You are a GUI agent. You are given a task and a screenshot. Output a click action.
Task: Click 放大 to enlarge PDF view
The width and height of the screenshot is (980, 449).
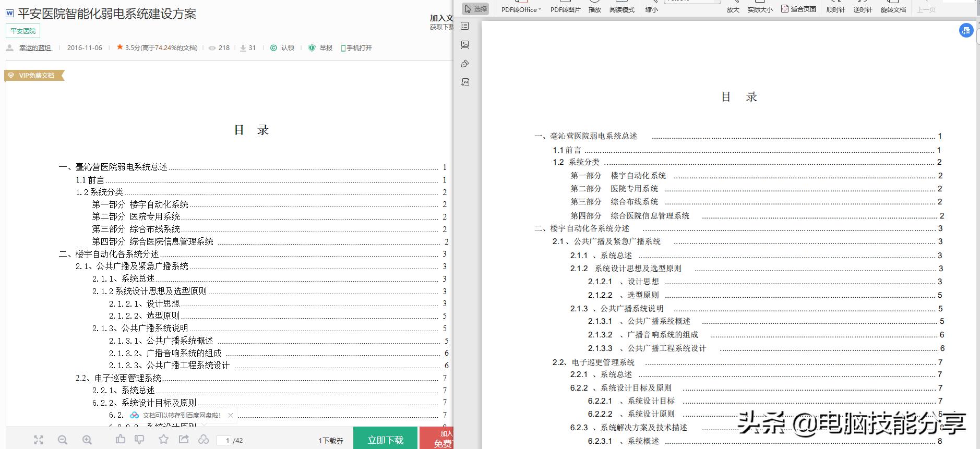[x=733, y=9]
